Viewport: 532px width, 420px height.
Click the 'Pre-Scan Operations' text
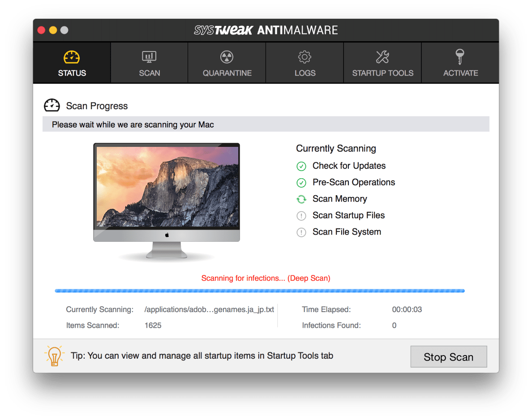pos(353,183)
